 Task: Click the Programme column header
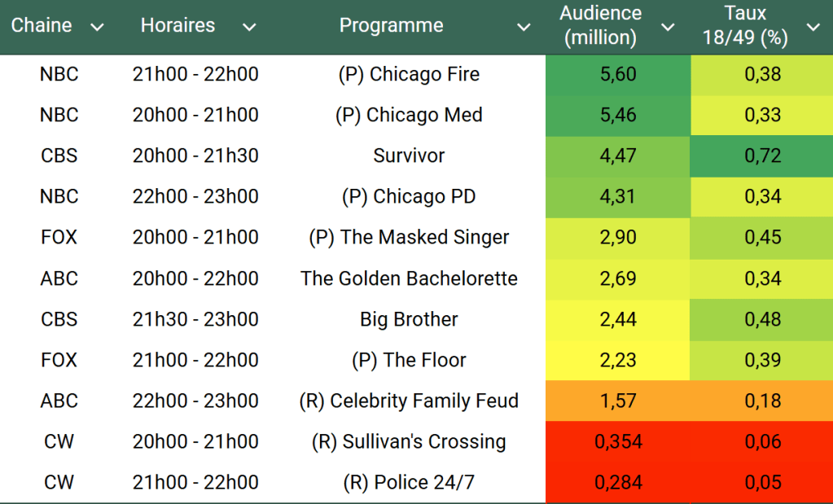pos(391,26)
